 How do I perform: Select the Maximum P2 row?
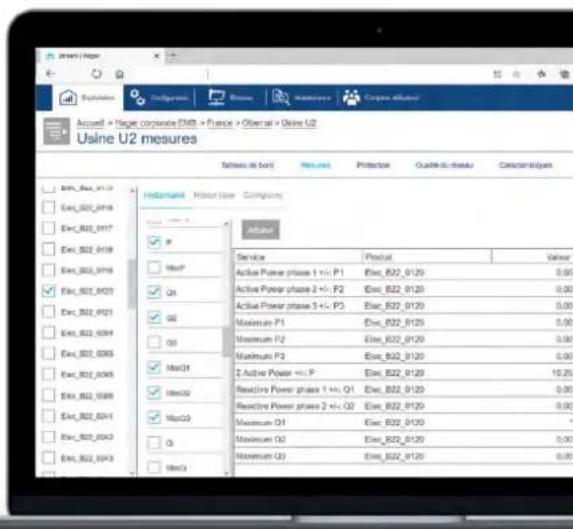403,339
